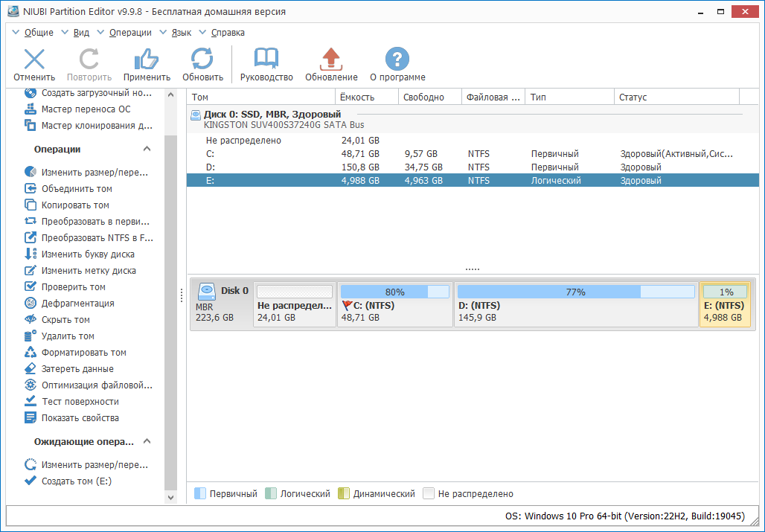The width and height of the screenshot is (765, 532).
Task: Select the Не распределено row in the volume list
Action: [473, 141]
